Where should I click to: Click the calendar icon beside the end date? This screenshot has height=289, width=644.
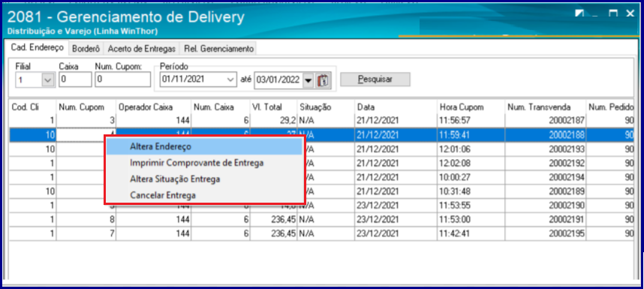pos(323,80)
